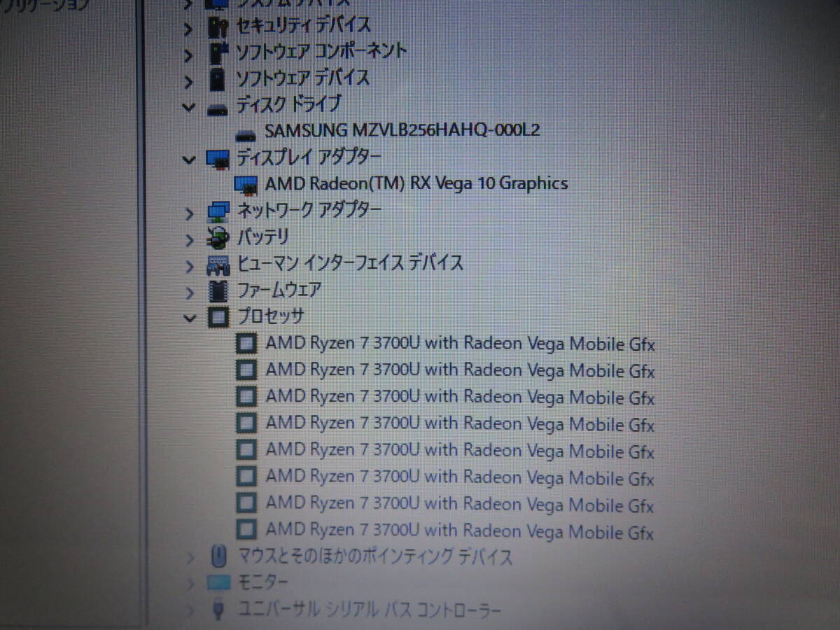Expand the ソフトウェア コンポーネント node
The image size is (840, 630).
click(188, 55)
